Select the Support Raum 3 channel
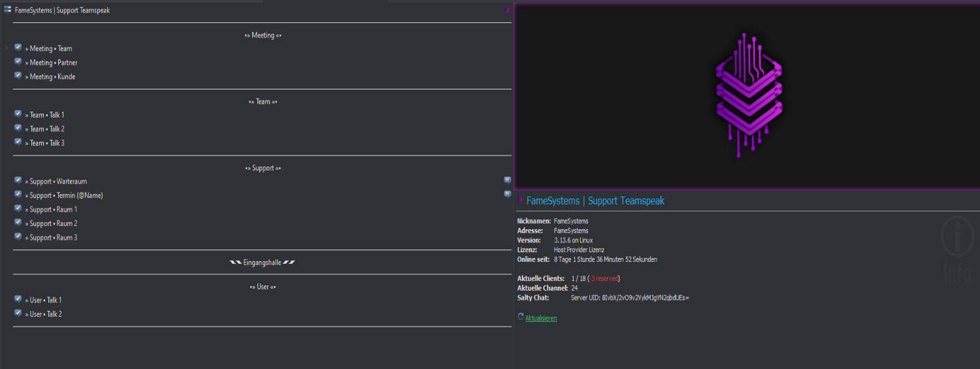Screen dimensions: 980x369 [x=53, y=238]
